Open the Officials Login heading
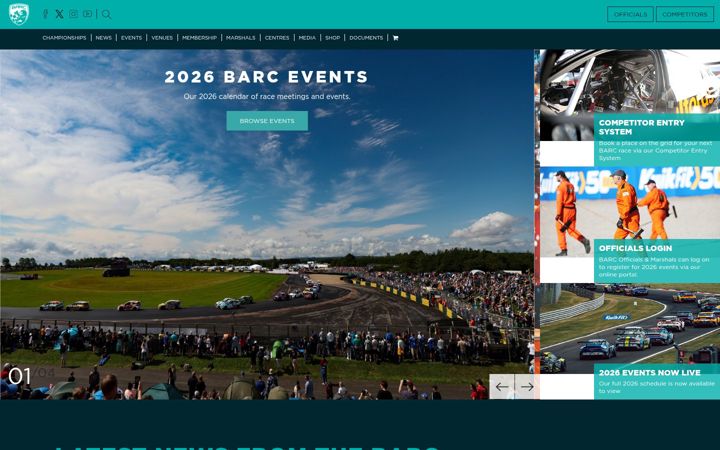720x450 pixels. pyautogui.click(x=635, y=248)
